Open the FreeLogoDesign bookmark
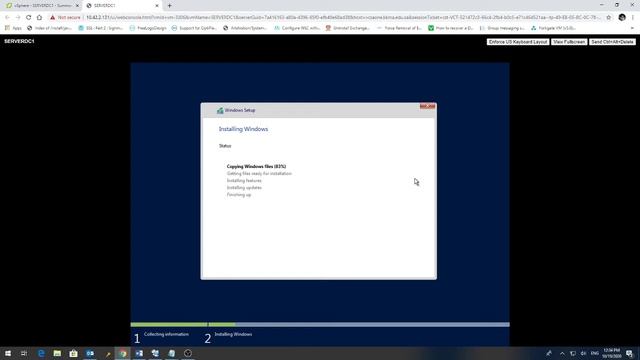Image resolution: width=640 pixels, height=360 pixels. pyautogui.click(x=148, y=28)
